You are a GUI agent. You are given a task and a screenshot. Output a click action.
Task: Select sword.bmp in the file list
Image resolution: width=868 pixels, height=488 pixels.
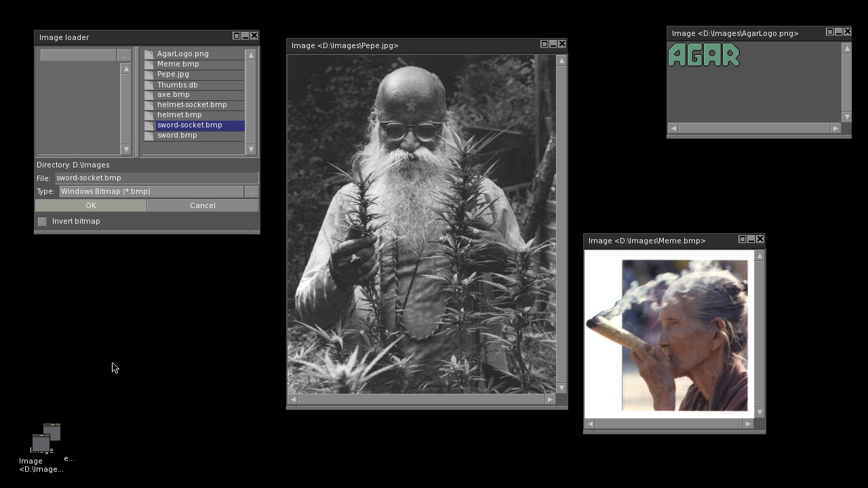tap(177, 136)
